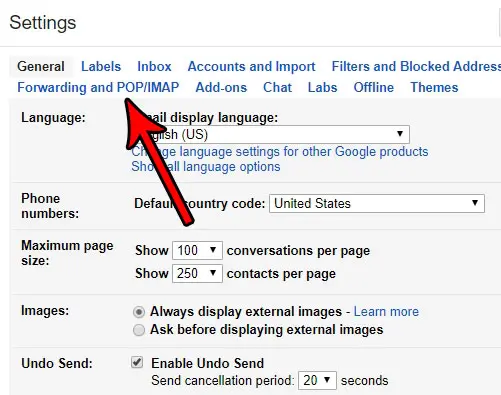This screenshot has width=501, height=395.
Task: Switch to the Labels tab
Action: tap(101, 66)
